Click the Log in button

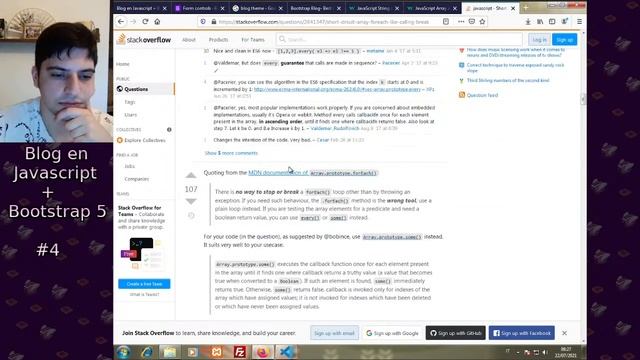click(539, 40)
